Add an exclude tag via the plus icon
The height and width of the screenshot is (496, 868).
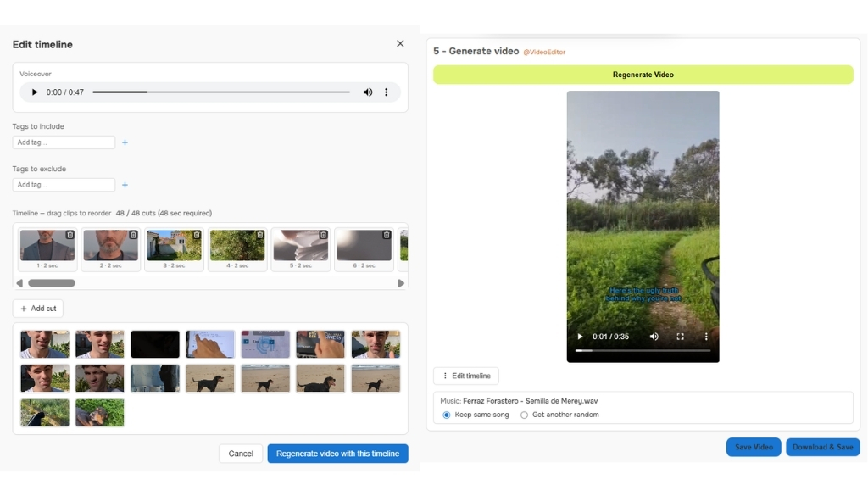(125, 185)
